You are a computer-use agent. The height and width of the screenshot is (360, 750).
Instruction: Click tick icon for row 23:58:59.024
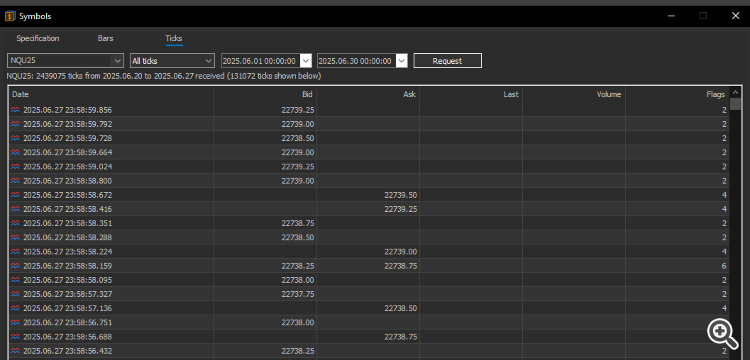(15, 166)
